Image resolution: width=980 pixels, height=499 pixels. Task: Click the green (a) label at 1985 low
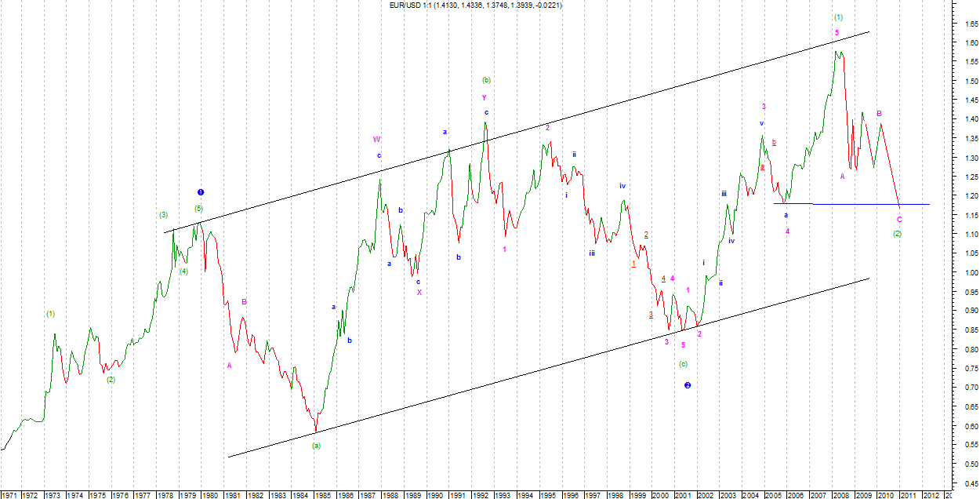316,445
